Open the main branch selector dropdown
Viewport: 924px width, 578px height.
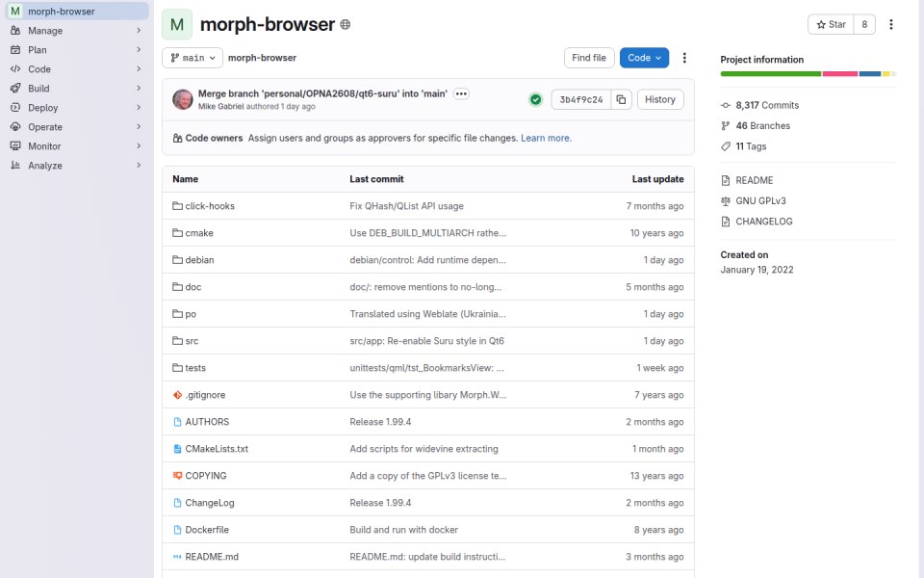pyautogui.click(x=192, y=58)
